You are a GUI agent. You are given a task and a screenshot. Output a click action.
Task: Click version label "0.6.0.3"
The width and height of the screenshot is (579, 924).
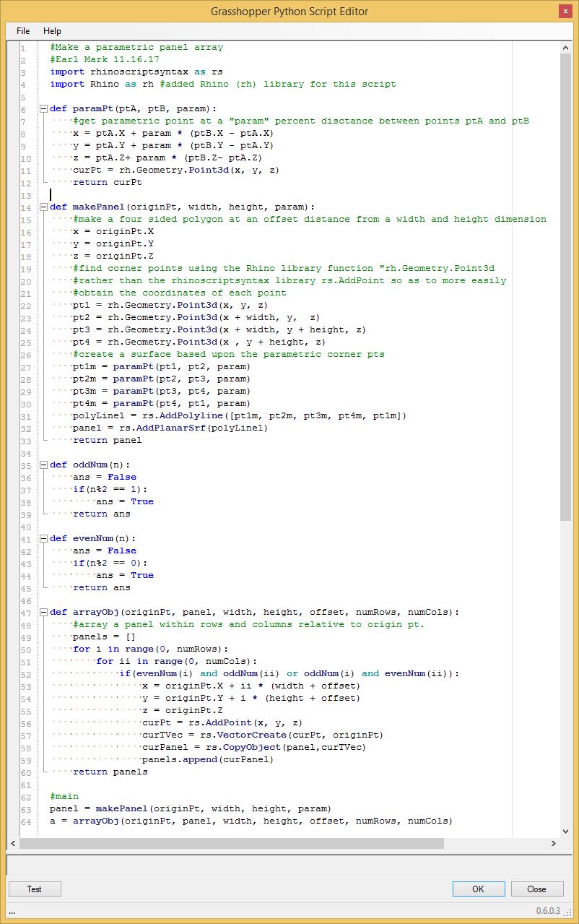tap(549, 910)
